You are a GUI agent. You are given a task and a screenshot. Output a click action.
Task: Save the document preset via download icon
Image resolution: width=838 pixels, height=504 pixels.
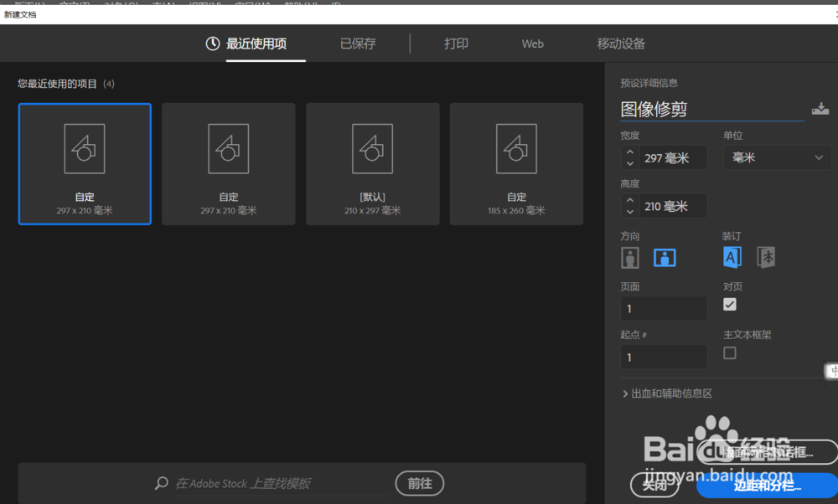(820, 109)
